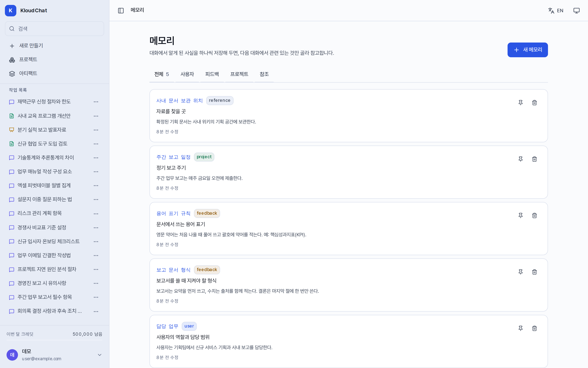Click the KloudChat logo icon
Viewport: 588px width, 368px height.
click(x=10, y=10)
